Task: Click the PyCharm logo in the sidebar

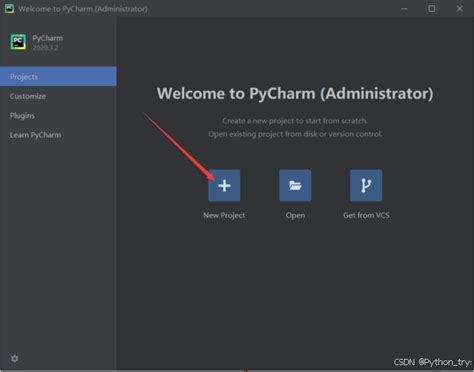Action: [x=18, y=42]
